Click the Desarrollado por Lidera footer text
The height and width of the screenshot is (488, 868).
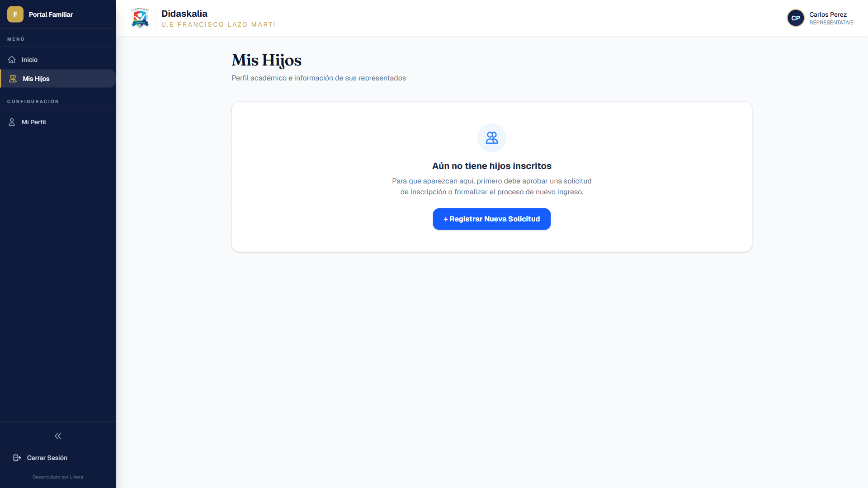point(58,477)
